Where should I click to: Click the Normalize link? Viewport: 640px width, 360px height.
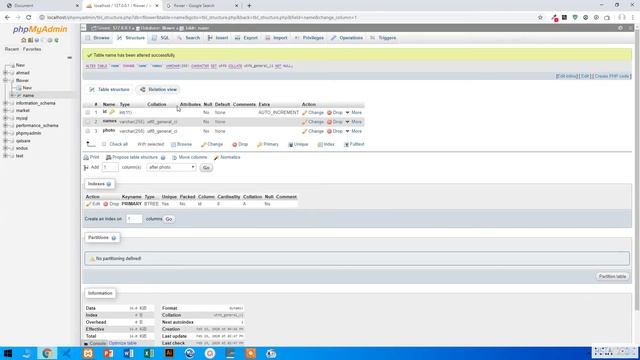pos(227,157)
